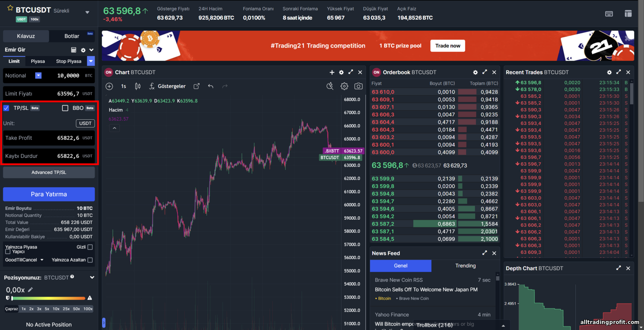Image resolution: width=644 pixels, height=330 pixels.
Task: Set leverage to 10x
Action: pos(56,309)
